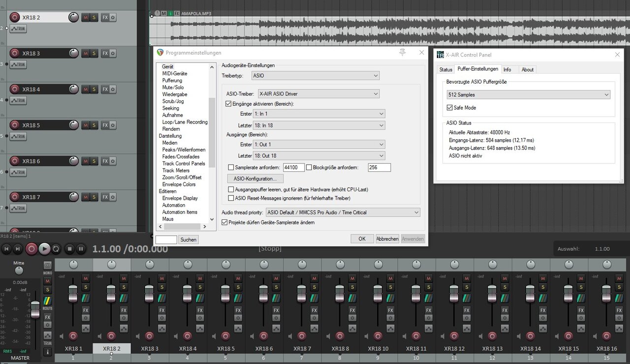
Task: Open FX for the AMAPOLA.MP3 media item
Action: point(177,13)
